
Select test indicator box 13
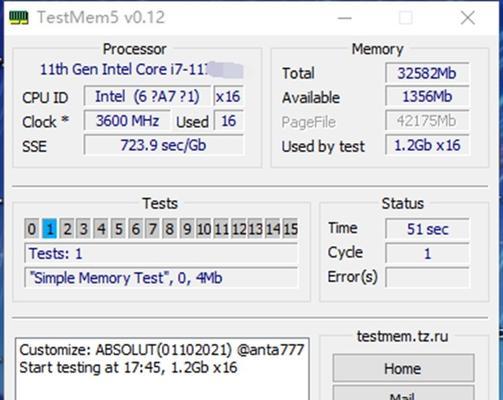[x=255, y=229]
